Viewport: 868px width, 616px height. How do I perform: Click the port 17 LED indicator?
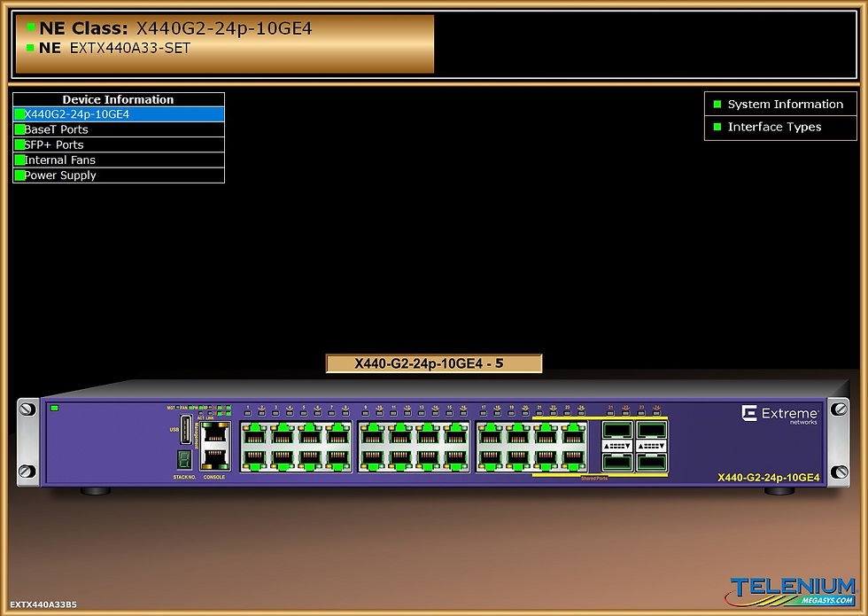click(x=484, y=413)
